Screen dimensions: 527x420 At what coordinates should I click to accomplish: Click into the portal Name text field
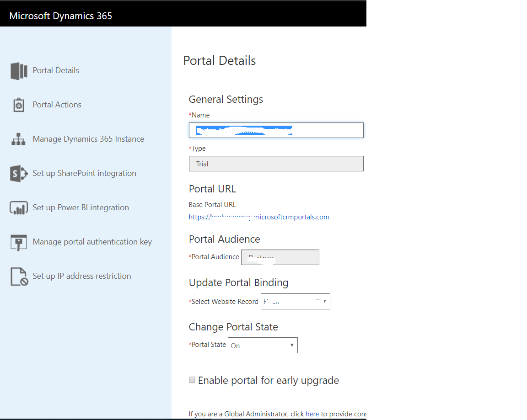(276, 130)
